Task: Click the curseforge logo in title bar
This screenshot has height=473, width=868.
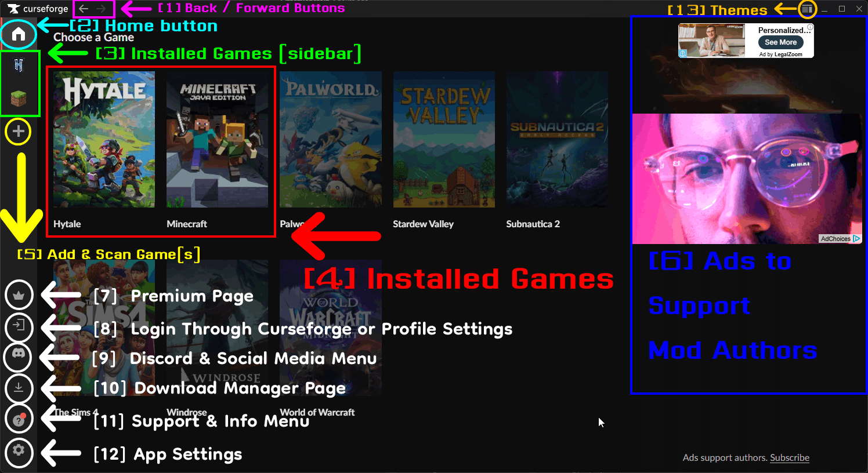Action: point(38,9)
